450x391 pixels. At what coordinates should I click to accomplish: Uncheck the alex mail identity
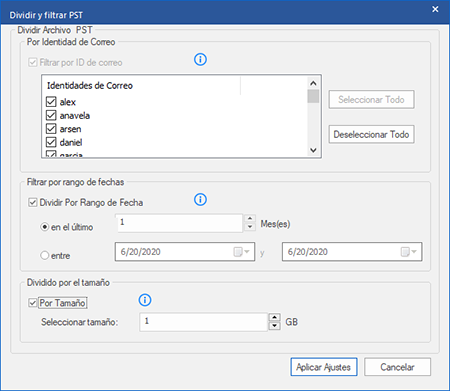(x=51, y=102)
